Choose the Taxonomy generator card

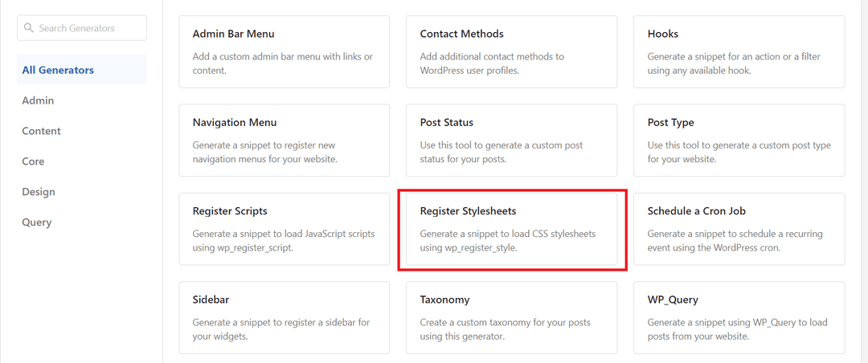click(511, 317)
